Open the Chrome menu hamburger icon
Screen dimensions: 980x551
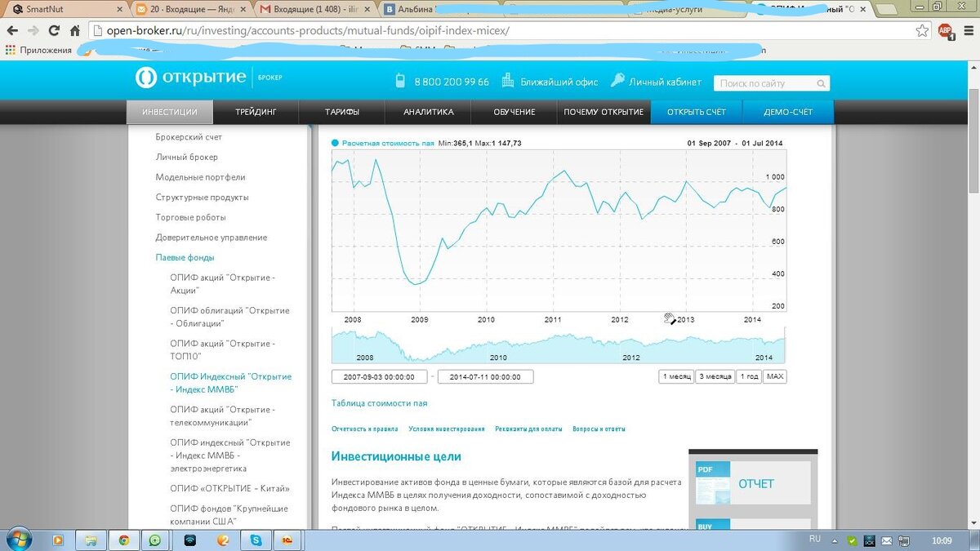coord(967,30)
